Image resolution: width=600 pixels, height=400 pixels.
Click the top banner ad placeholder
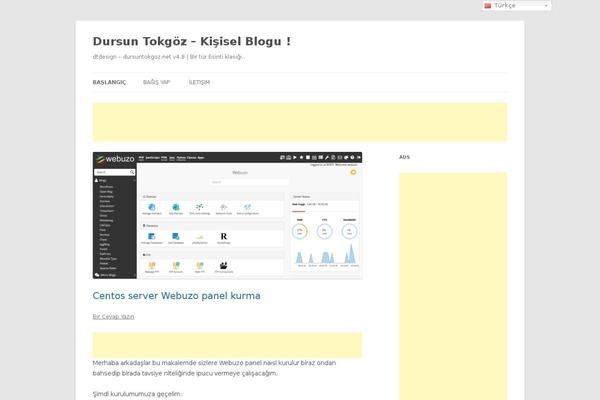click(x=300, y=122)
